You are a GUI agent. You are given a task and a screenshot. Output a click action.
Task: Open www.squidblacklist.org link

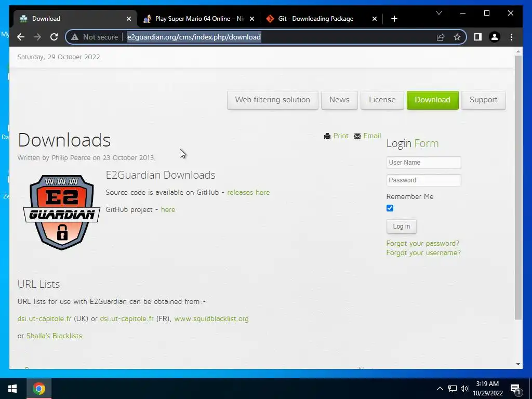(x=211, y=318)
